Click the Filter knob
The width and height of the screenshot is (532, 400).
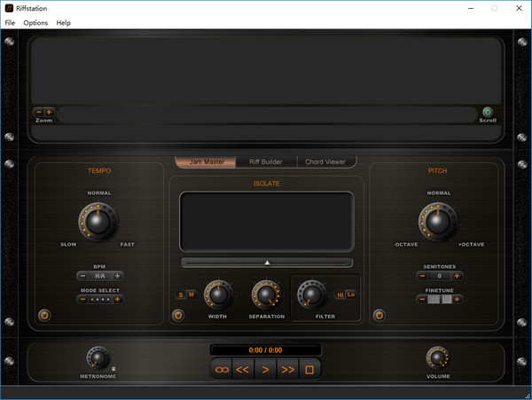[311, 294]
